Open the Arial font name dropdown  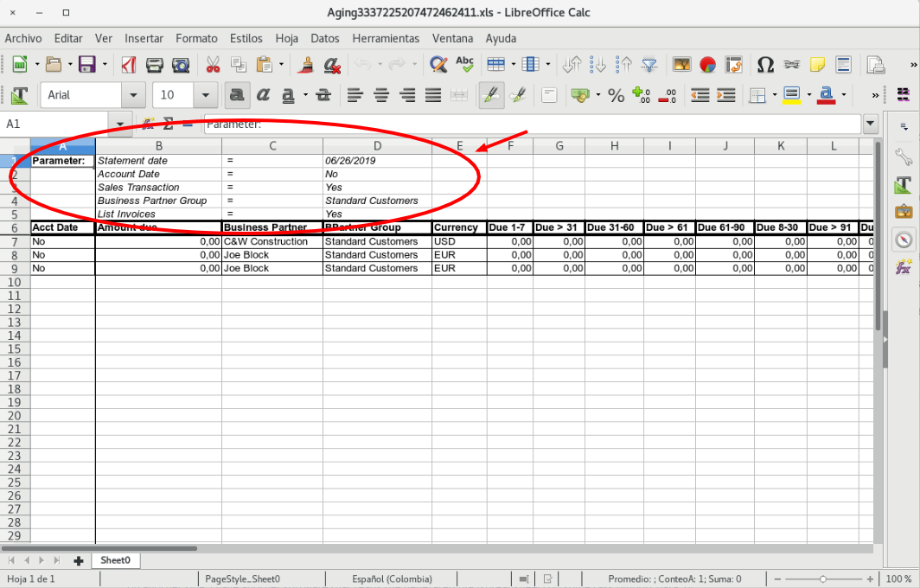(x=133, y=95)
